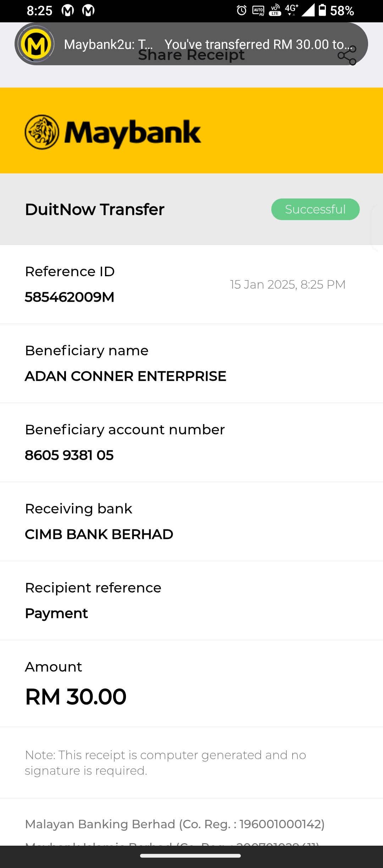Tap the Maybank2u notification app icon

35,44
